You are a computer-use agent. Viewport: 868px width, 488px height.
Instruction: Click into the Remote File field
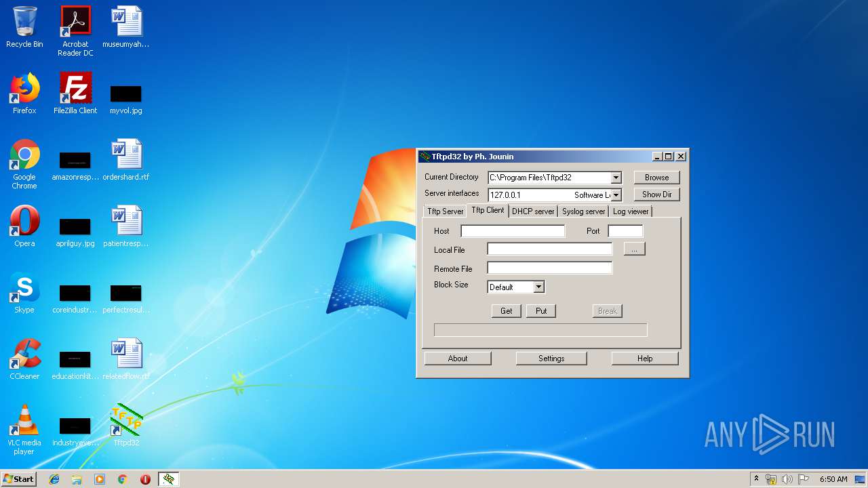coord(550,268)
